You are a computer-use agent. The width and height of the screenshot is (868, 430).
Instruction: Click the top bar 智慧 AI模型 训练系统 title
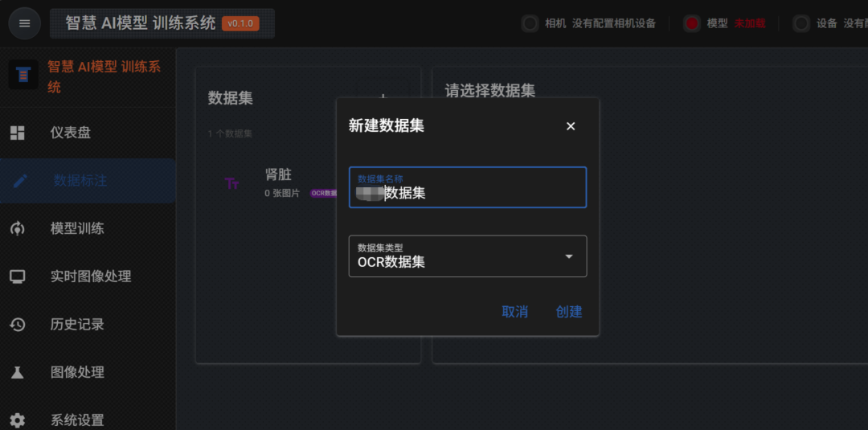141,23
